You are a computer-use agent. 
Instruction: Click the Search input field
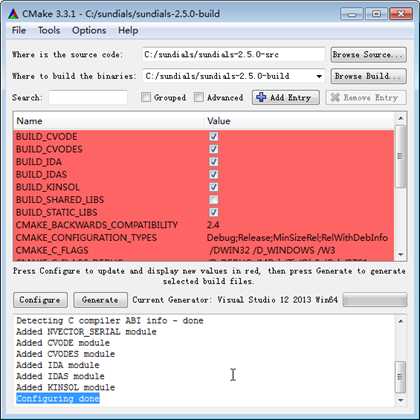88,98
